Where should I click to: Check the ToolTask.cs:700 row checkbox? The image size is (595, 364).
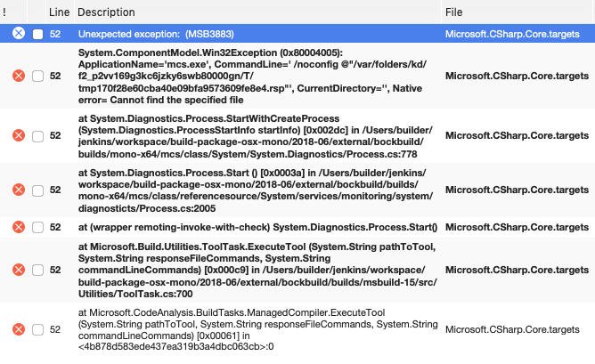pos(38,271)
